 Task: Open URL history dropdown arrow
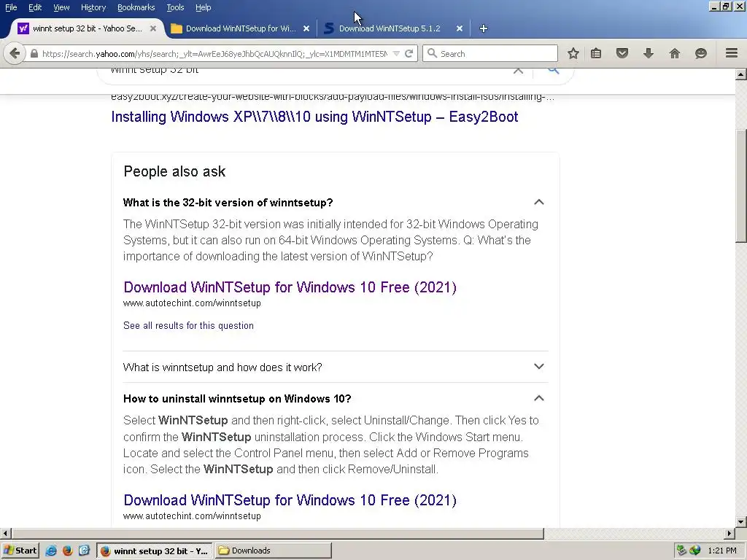pos(396,53)
